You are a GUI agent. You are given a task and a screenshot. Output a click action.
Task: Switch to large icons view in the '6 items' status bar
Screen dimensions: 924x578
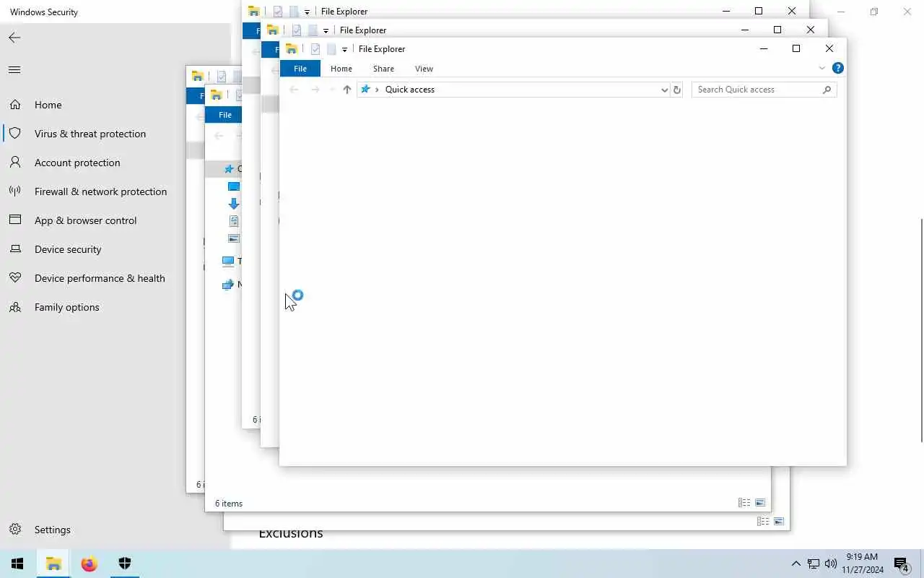[x=760, y=503]
